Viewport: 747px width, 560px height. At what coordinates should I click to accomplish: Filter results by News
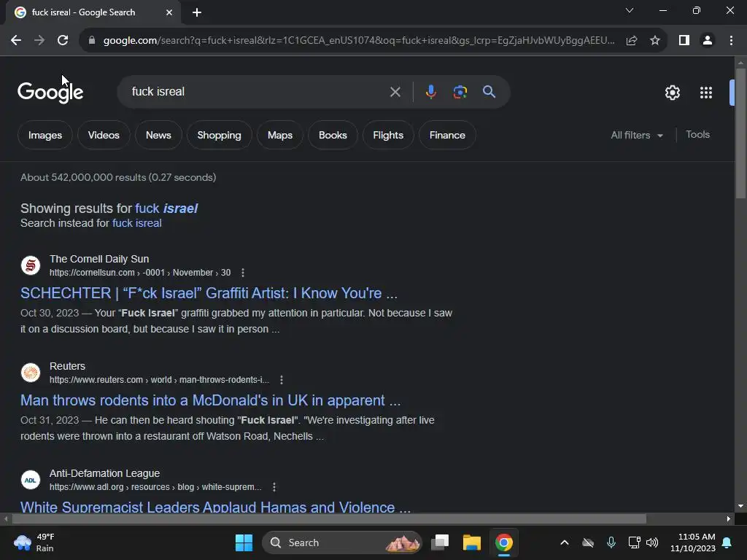pos(158,135)
